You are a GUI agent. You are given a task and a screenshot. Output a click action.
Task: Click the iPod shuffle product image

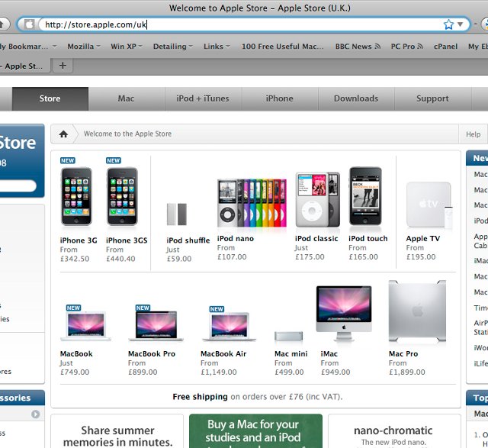pyautogui.click(x=177, y=214)
